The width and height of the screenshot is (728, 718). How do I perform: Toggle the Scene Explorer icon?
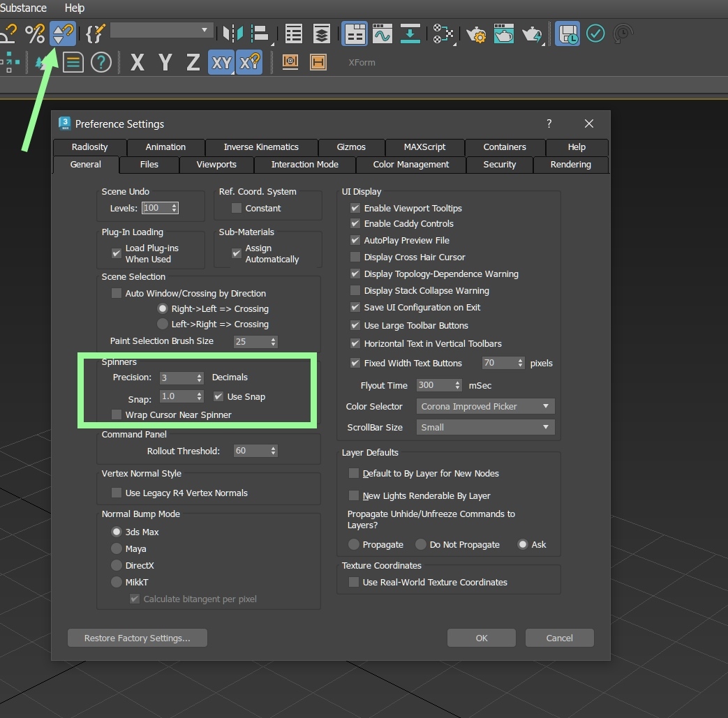click(x=293, y=34)
